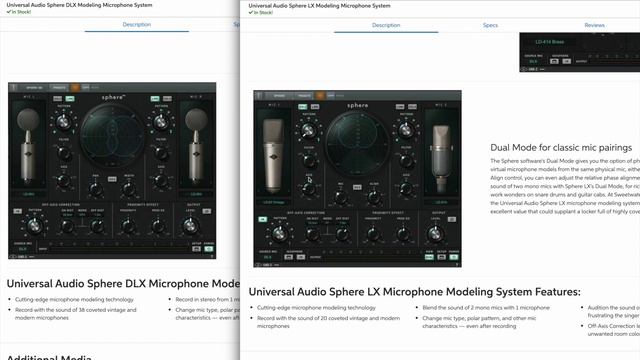Click the polar pattern display in LX plugin

pos(357,145)
